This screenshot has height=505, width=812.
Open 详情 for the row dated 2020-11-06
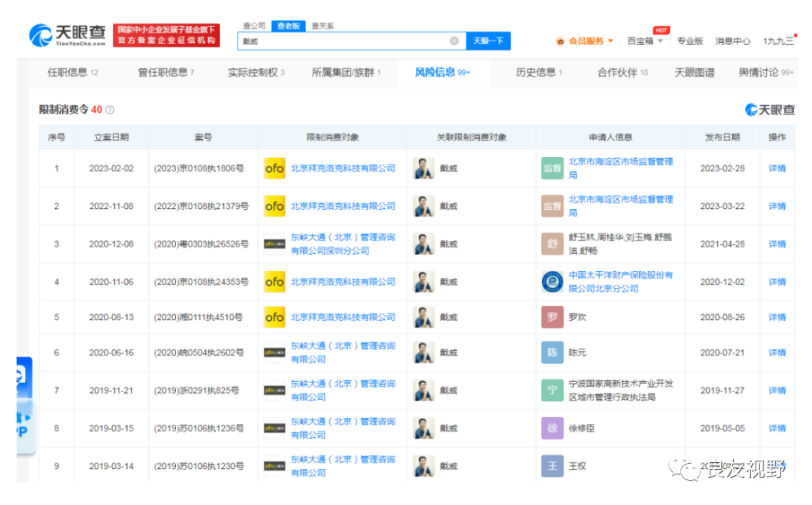(777, 282)
